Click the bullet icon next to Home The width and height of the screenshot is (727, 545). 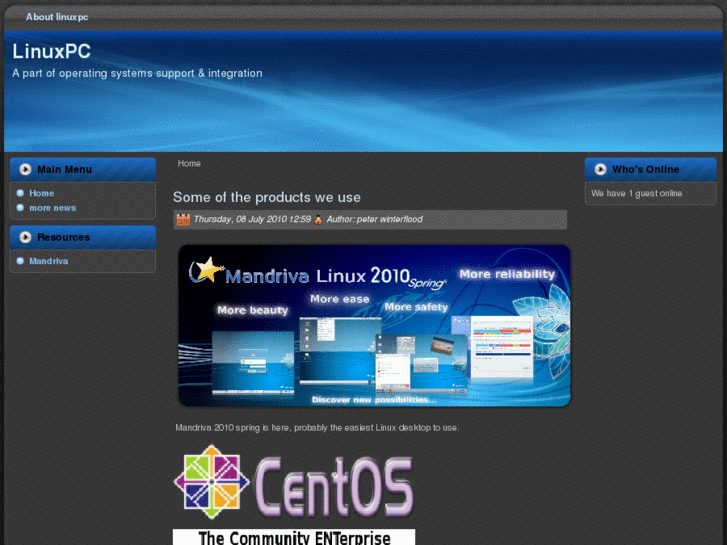pyautogui.click(x=20, y=193)
